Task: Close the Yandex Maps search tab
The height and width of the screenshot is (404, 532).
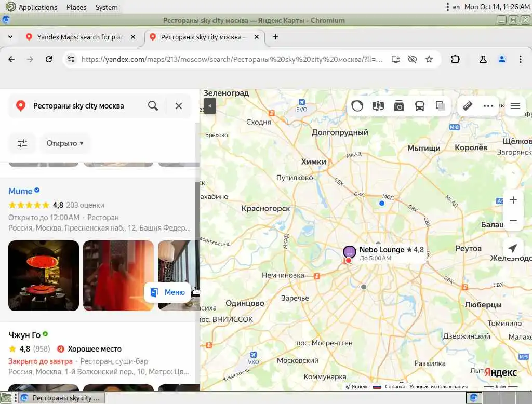Action: coord(133,37)
